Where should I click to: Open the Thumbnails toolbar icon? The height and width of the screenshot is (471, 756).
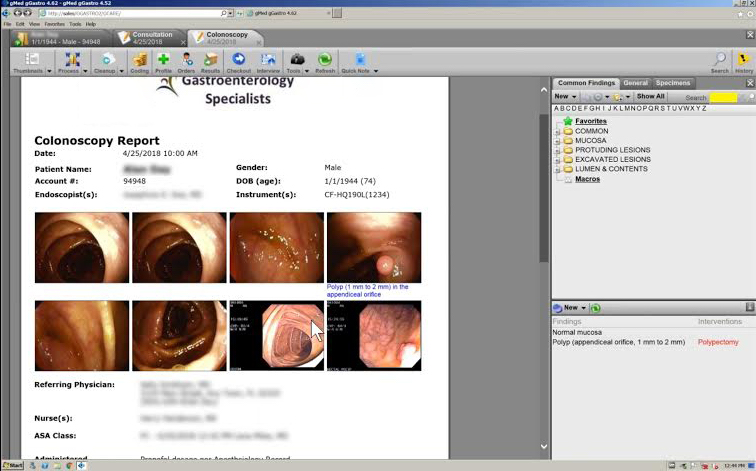pyautogui.click(x=32, y=60)
